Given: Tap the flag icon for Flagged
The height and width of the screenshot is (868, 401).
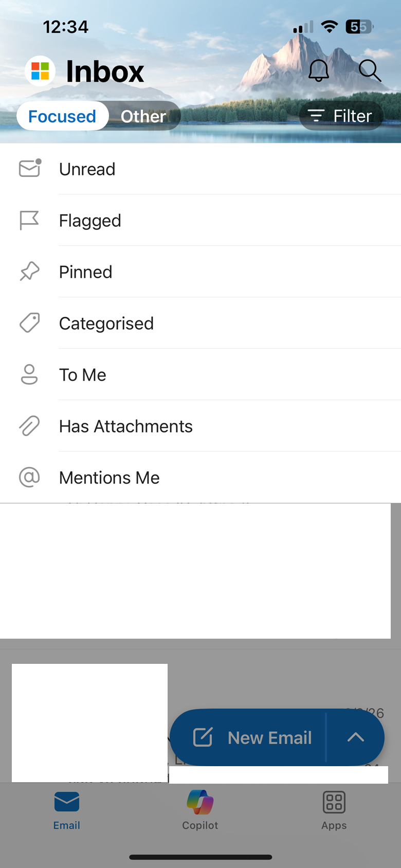Looking at the screenshot, I should point(29,220).
